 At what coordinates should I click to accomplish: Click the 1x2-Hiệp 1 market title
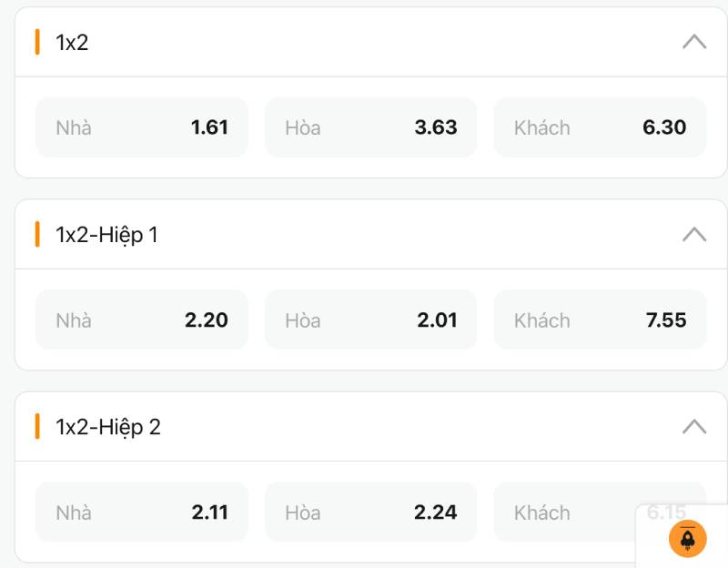pos(106,234)
